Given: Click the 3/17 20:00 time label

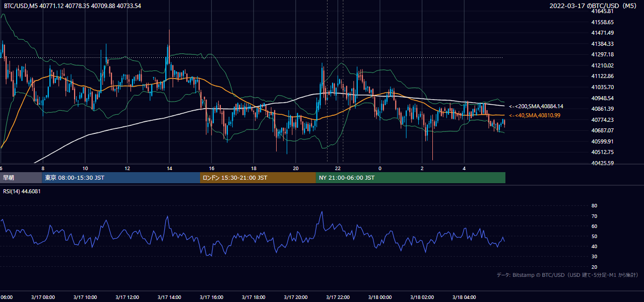Looking at the screenshot, I should point(295,297).
